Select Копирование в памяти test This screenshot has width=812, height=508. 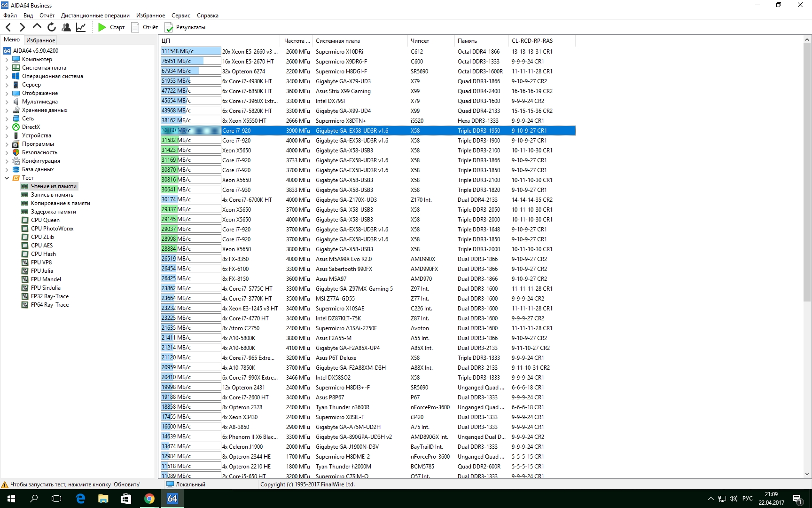pyautogui.click(x=60, y=203)
